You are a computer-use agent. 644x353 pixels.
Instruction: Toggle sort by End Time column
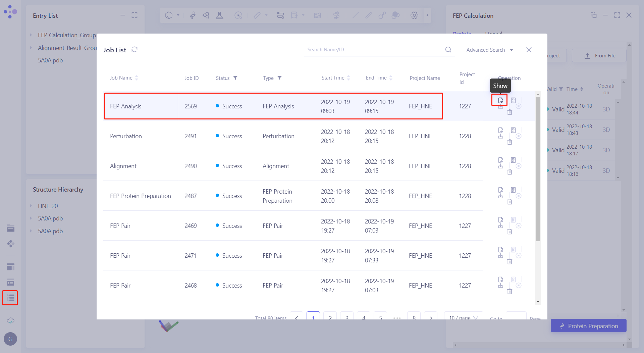pos(391,78)
